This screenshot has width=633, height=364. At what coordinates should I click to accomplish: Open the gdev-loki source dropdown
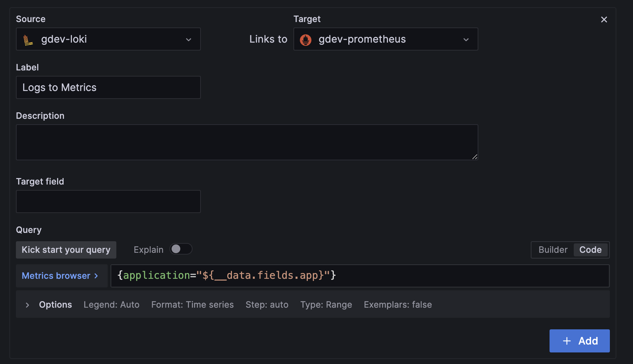pos(108,39)
